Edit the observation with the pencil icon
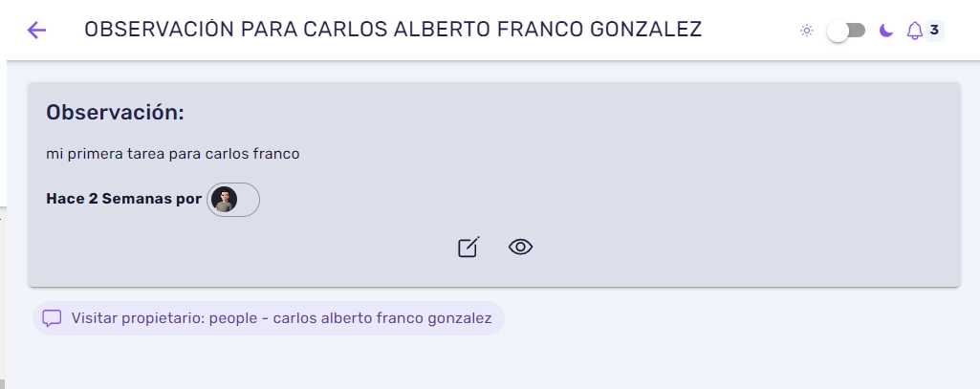 (x=468, y=248)
